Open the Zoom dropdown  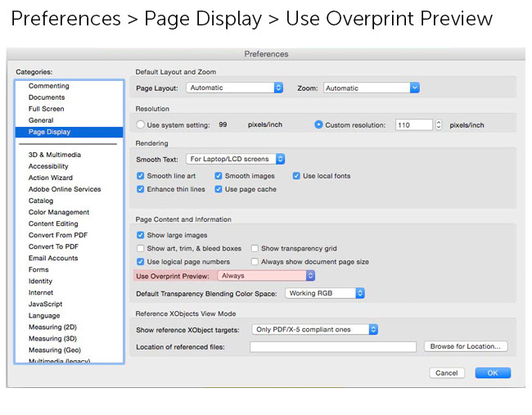372,88
